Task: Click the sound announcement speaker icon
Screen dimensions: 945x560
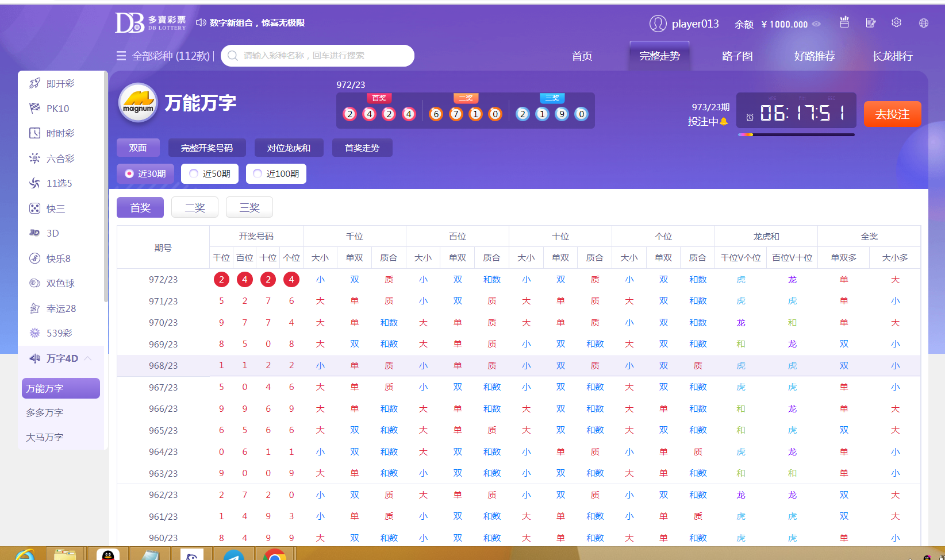Action: click(x=201, y=23)
